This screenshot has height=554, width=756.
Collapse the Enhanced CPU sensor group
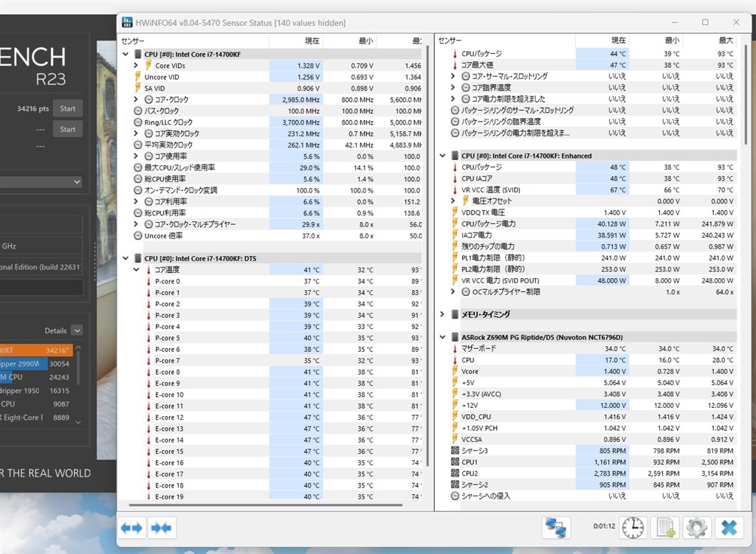coord(442,156)
